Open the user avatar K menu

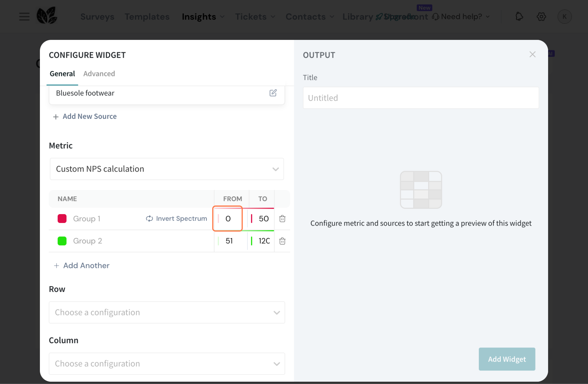(564, 17)
